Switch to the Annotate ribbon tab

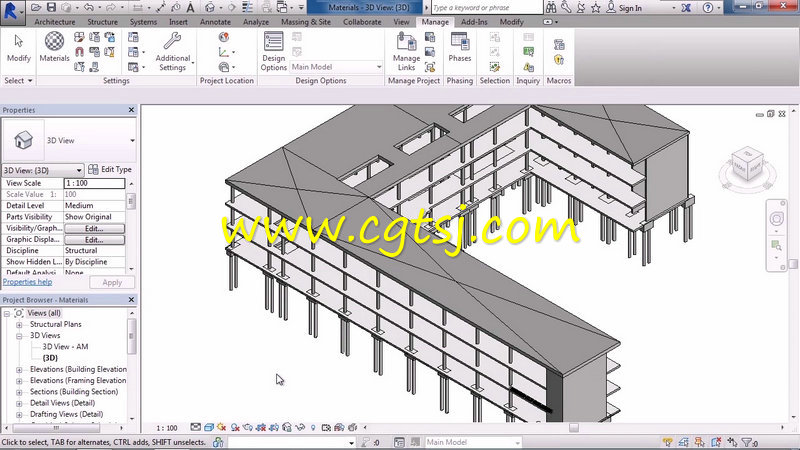[215, 22]
